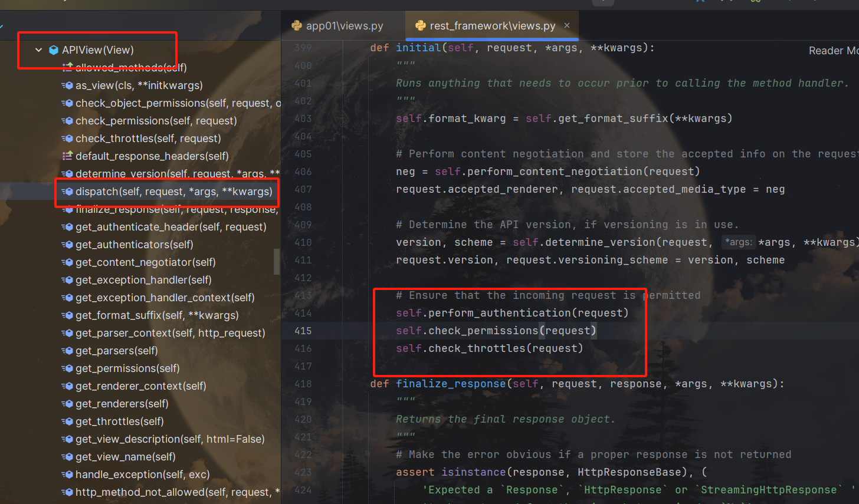This screenshot has width=859, height=504.
Task: Open get_parser_context(self, http_request)
Action: coord(170,333)
